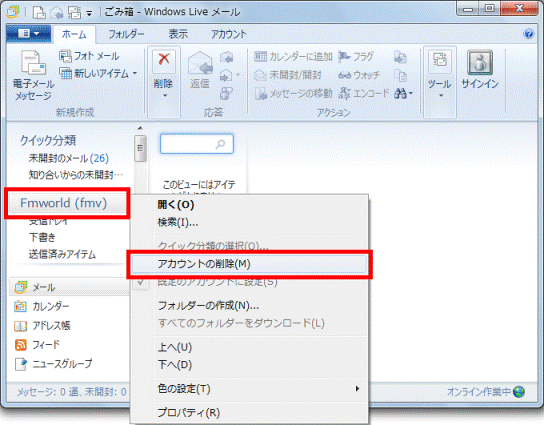Choose Find (検索) in context menu
This screenshot has width=544, height=425.
pyautogui.click(x=249, y=222)
